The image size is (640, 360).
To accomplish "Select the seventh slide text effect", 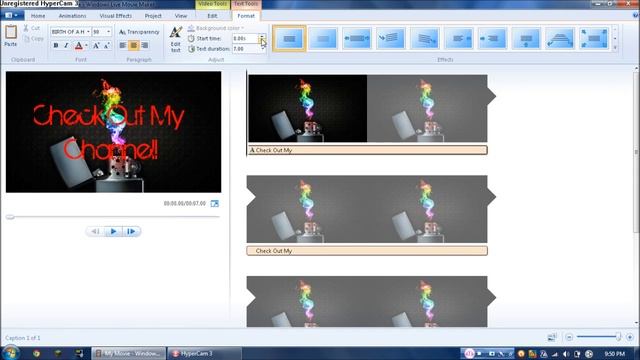I will (492, 38).
